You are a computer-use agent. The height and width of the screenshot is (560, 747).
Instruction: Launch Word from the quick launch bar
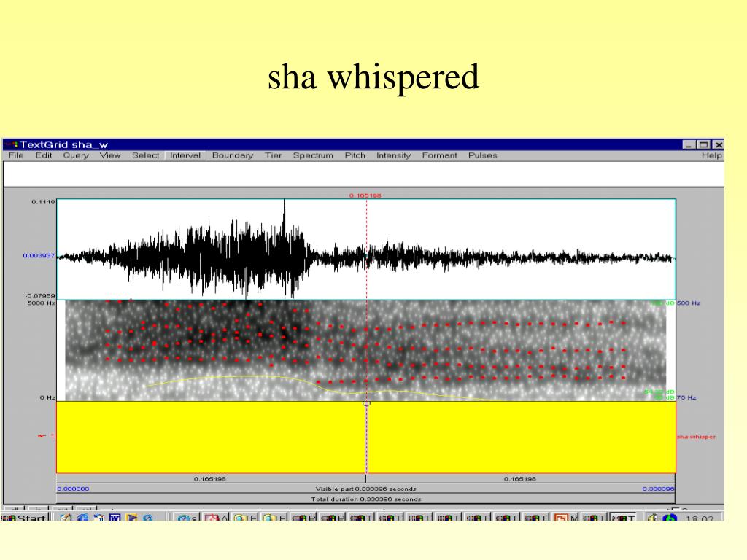coord(115,518)
